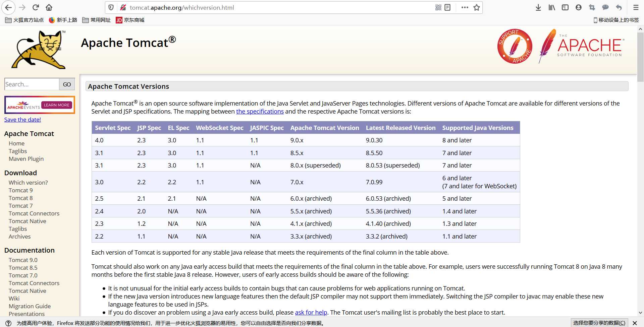
Task: Click the chat bubble toolbar icon
Action: click(x=605, y=7)
